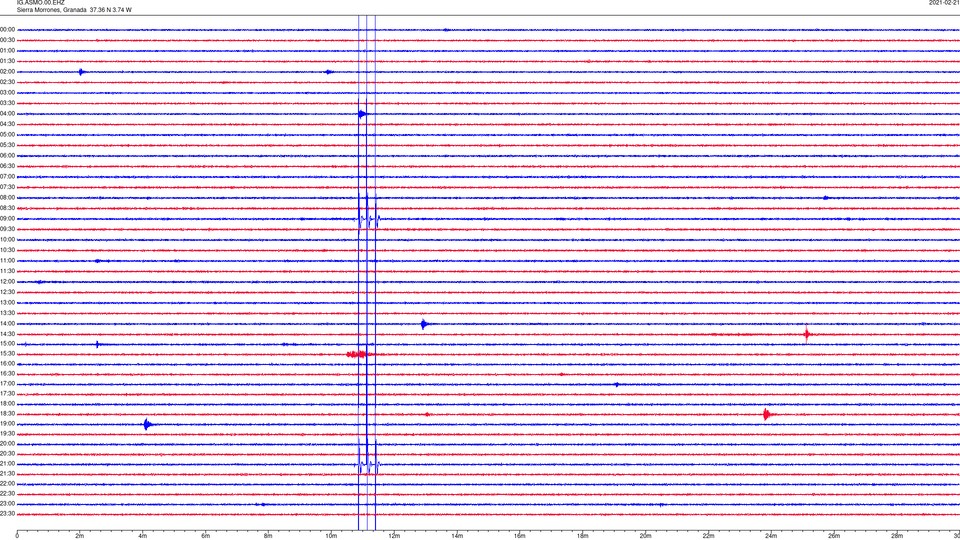
Task: Select the 01:00 time label
Action: [7, 51]
